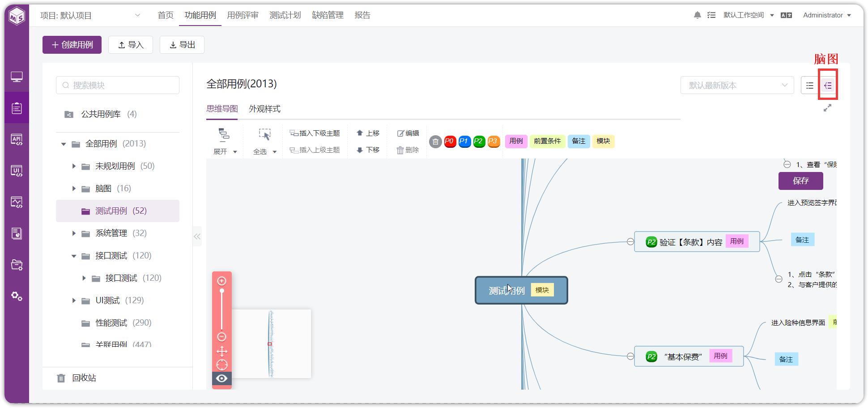Image resolution: width=868 pixels, height=408 pixels.
Task: Switch to the 外观样式 tab
Action: (264, 109)
